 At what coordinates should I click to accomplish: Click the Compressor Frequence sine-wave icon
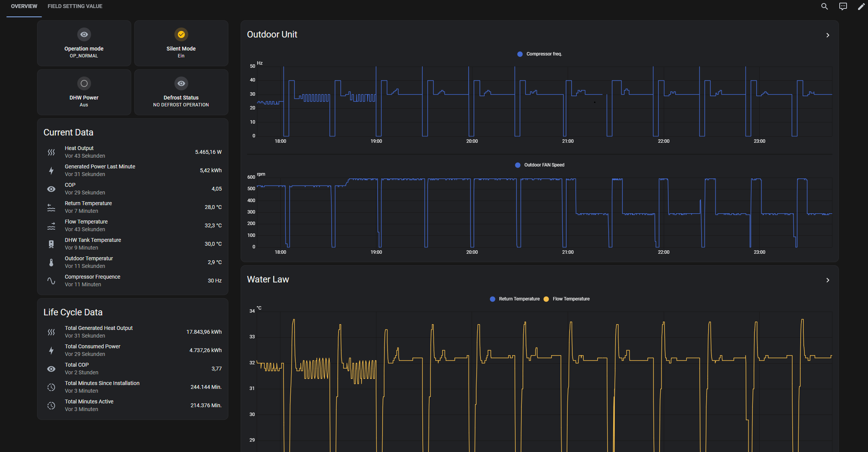[x=51, y=281]
